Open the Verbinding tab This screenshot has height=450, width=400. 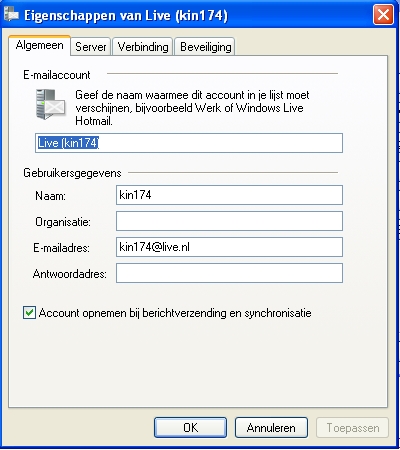click(143, 47)
